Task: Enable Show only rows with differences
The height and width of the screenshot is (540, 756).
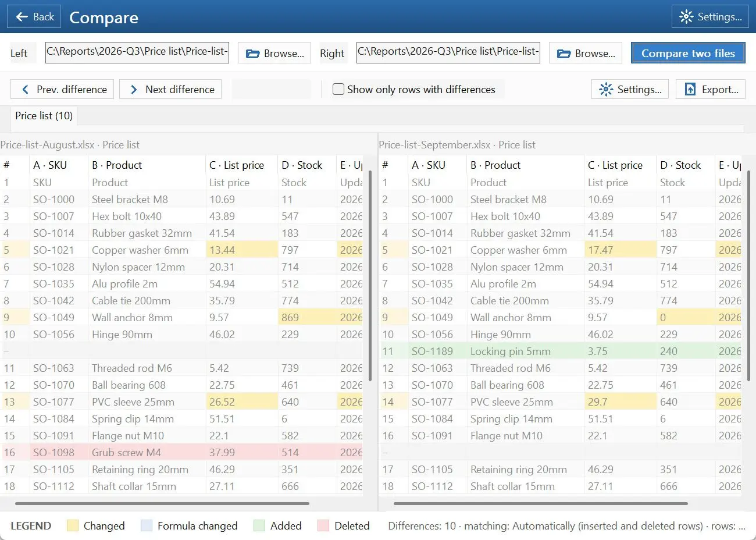Action: coord(414,89)
